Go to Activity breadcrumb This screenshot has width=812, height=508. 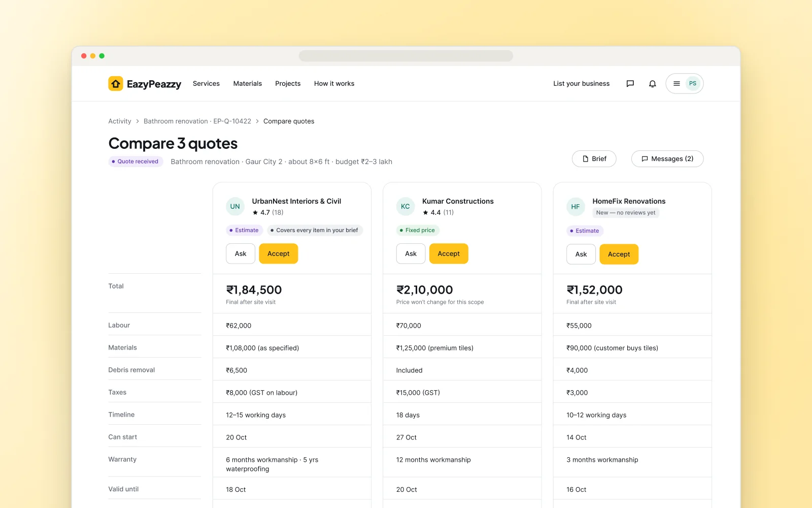click(120, 121)
